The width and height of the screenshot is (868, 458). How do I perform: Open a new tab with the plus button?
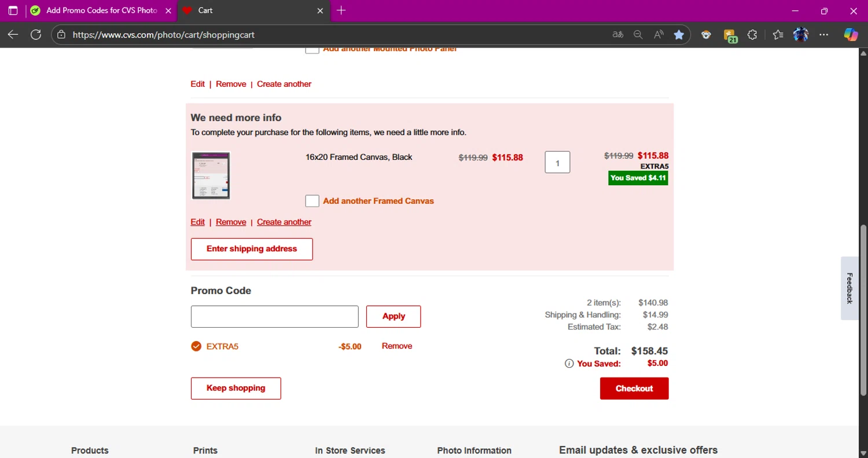[341, 10]
